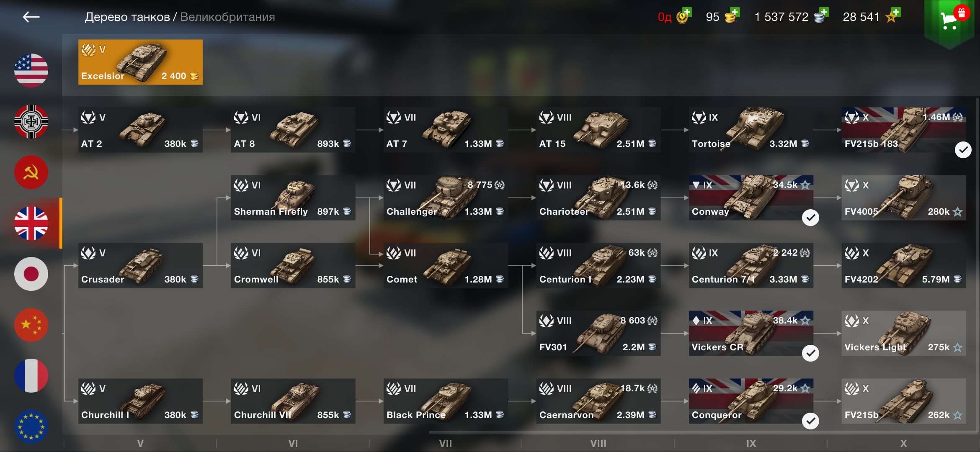Select the European Union flag nation
The width and height of the screenshot is (980, 452).
[x=31, y=426]
